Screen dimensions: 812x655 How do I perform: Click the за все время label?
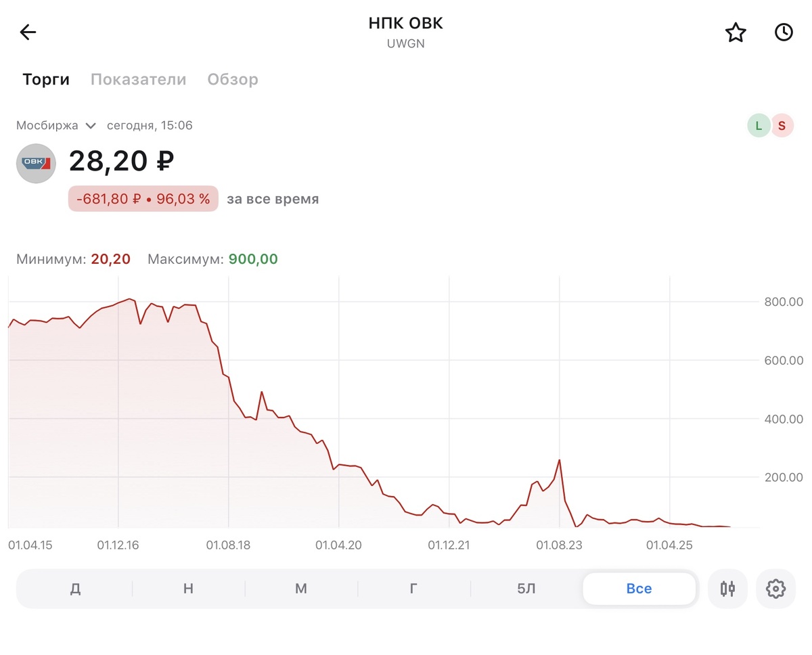click(x=273, y=200)
